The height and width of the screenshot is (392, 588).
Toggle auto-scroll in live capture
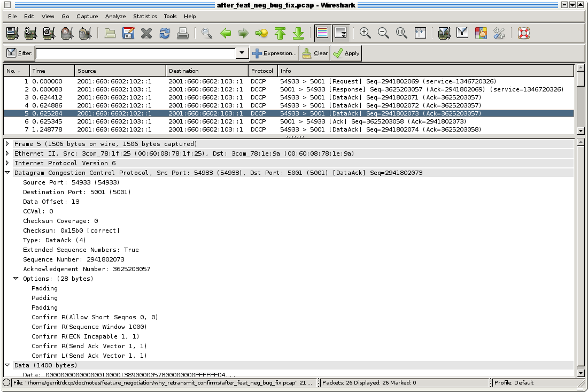pos(339,33)
